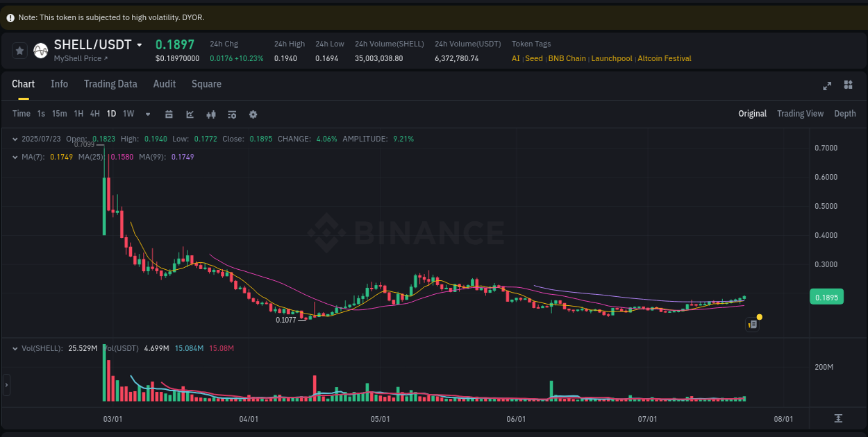
Task: Open more timeframes with the interval dropdown arrow
Action: pos(147,114)
